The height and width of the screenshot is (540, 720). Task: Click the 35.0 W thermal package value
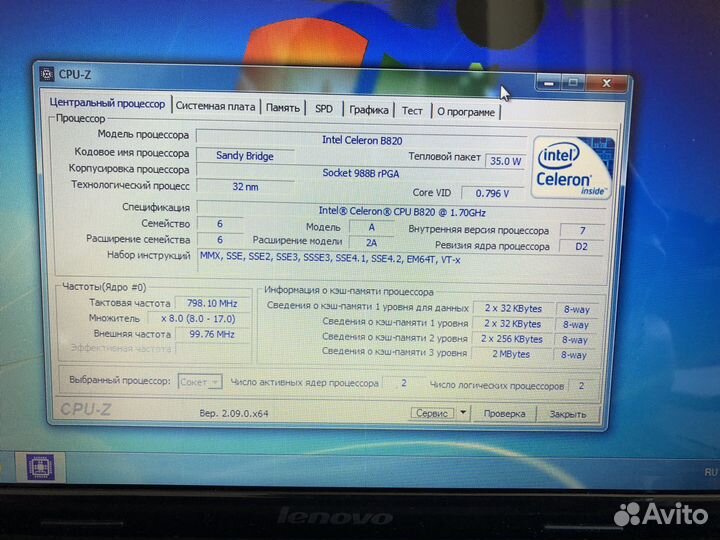click(x=505, y=161)
